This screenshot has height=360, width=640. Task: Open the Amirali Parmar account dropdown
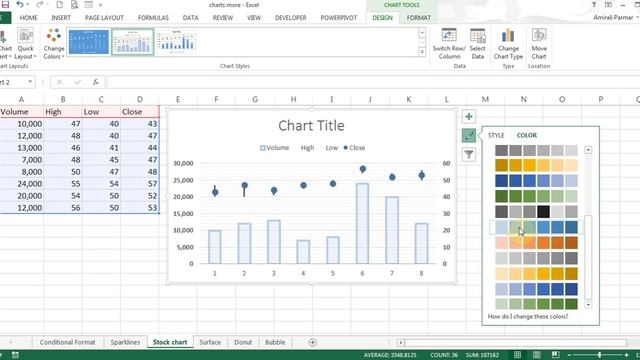616,18
